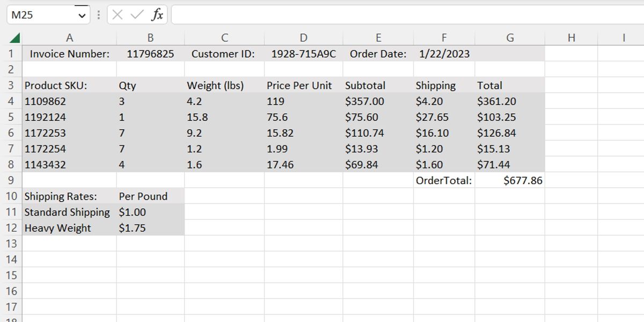The height and width of the screenshot is (322, 644).
Task: Click the Cancel X icon in formula bar
Action: (118, 15)
